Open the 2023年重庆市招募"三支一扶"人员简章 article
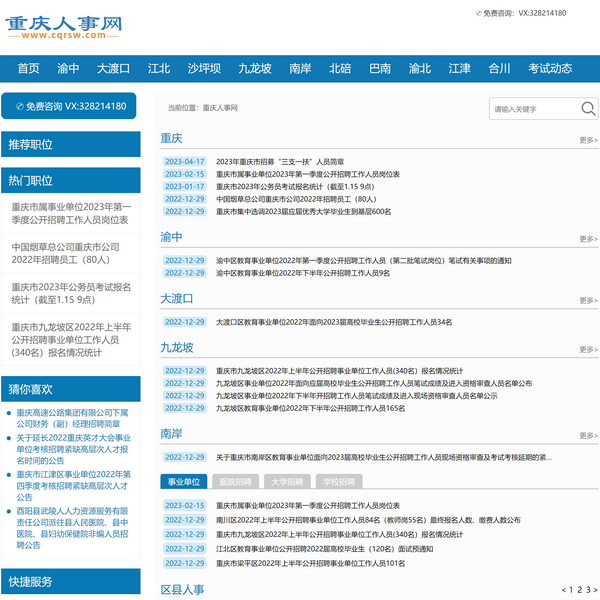 click(280, 161)
